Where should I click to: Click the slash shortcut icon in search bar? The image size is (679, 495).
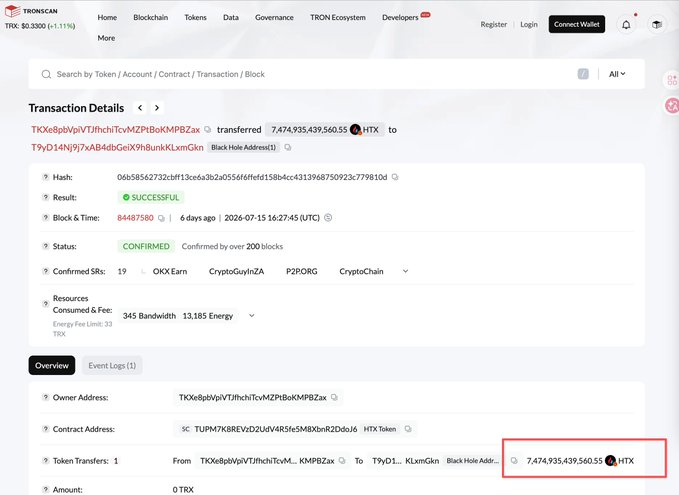[583, 74]
